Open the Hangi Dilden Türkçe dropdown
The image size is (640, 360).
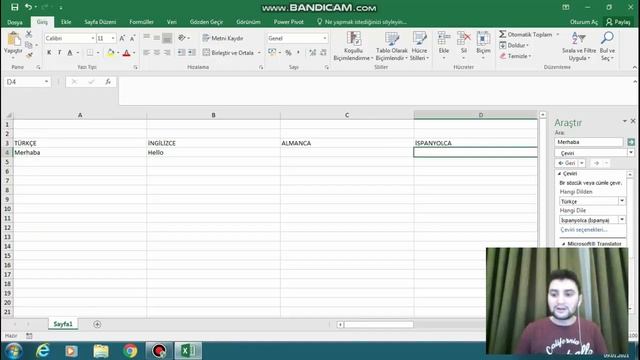(622, 201)
